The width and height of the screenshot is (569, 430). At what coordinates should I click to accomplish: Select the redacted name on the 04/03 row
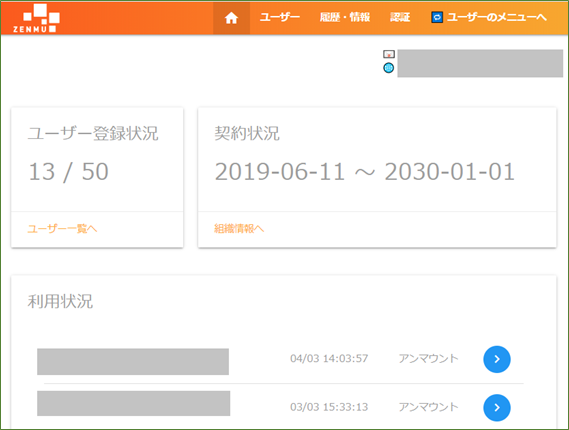(133, 361)
